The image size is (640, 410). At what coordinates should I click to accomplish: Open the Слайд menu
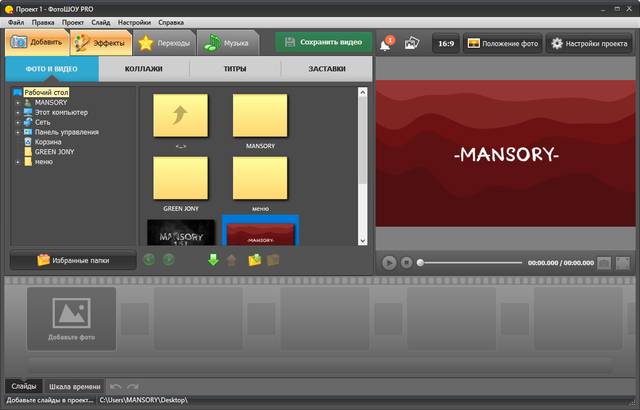101,21
